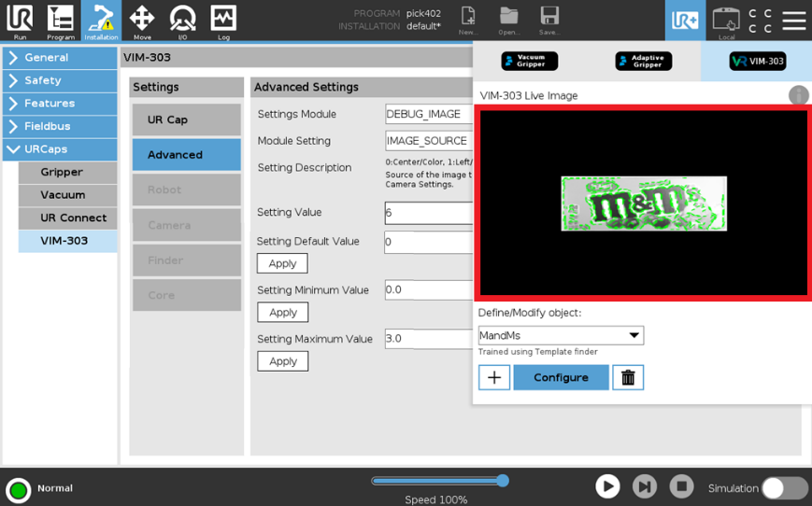Click Apply below Setting Minimum Value
This screenshot has width=812, height=506.
[x=283, y=313]
